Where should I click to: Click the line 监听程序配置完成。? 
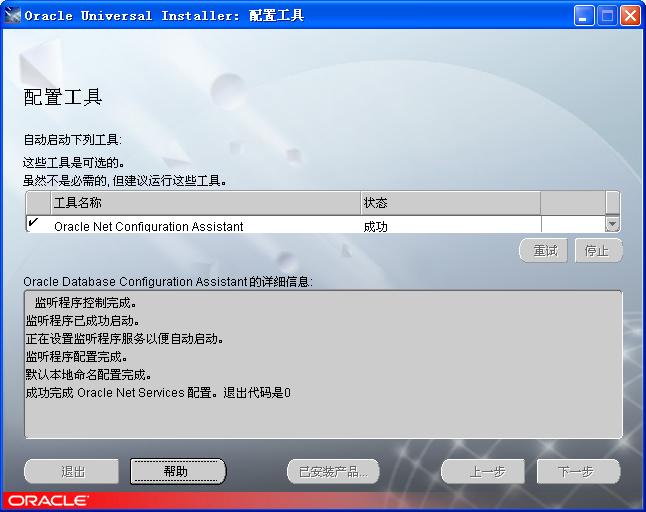[77, 357]
